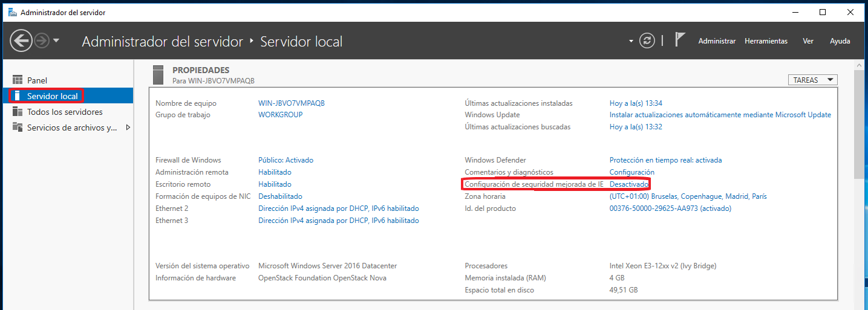The image size is (868, 310).
Task: Click the scrollbar up arrow
Action: coord(860,65)
